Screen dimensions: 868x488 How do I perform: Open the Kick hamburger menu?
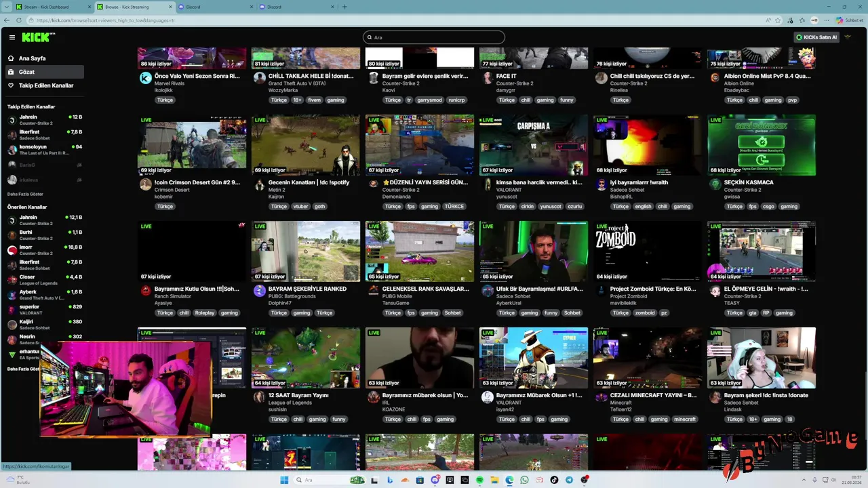click(12, 37)
